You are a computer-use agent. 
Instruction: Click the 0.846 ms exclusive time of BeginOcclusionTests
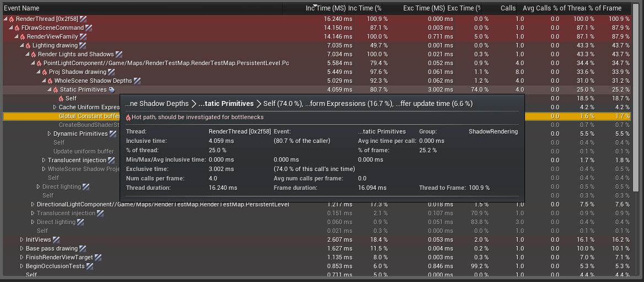441,267
